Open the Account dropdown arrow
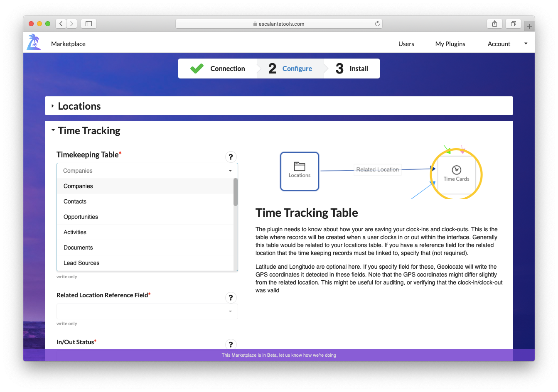The width and height of the screenshot is (558, 392). point(526,43)
